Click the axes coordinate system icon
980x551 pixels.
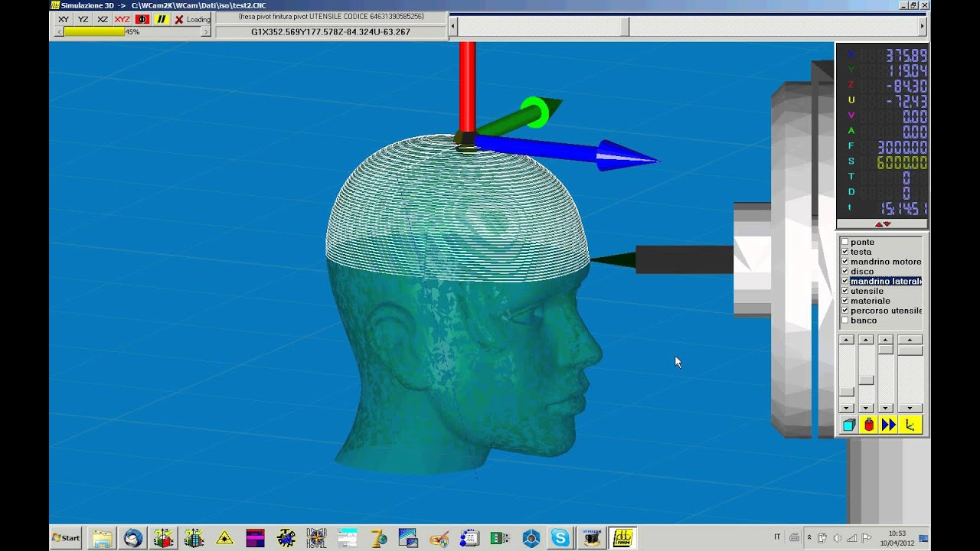[x=910, y=425]
